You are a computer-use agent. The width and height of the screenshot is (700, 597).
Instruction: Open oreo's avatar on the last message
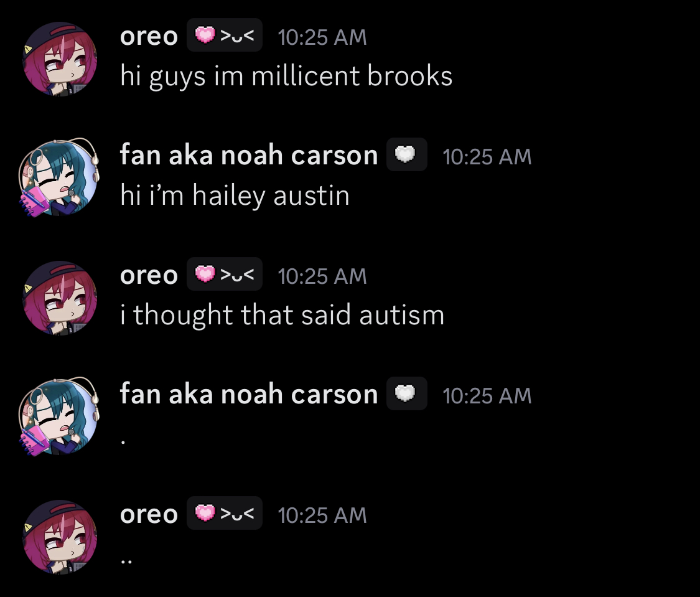tap(60, 537)
